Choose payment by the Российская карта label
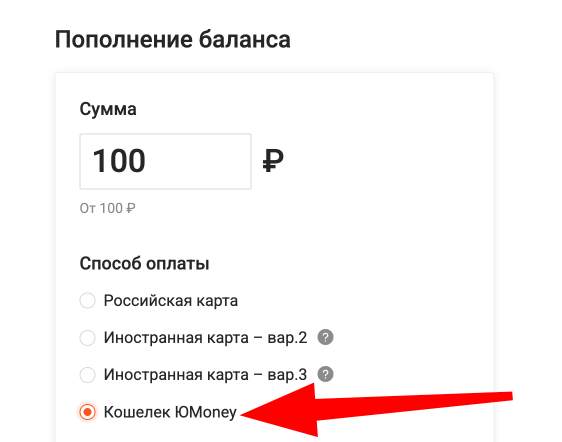562x442 pixels. pos(171,300)
